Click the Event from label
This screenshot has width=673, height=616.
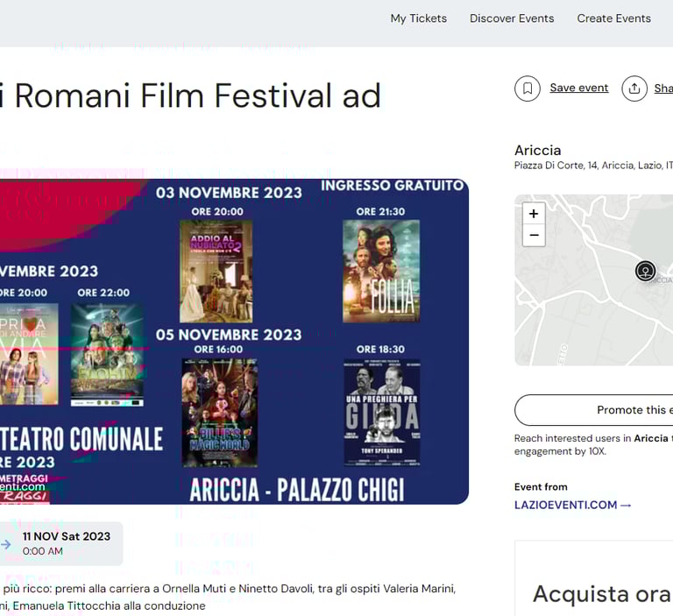pyautogui.click(x=541, y=487)
